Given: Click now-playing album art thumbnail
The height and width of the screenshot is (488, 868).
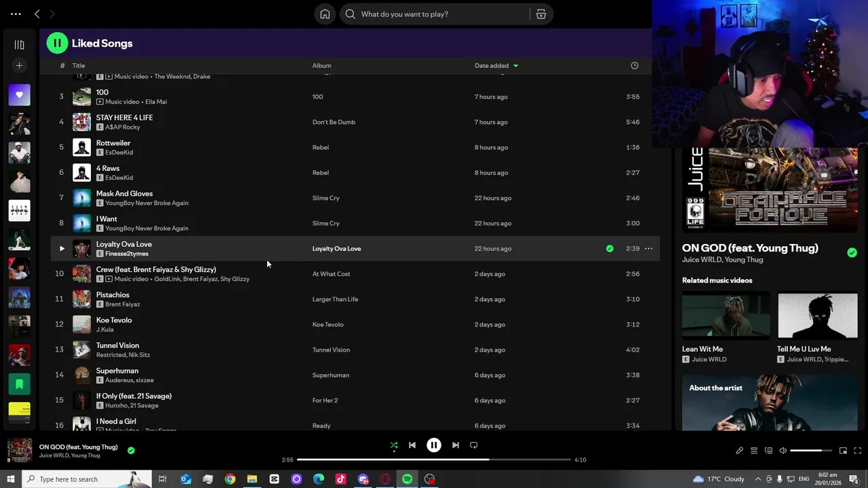Looking at the screenshot, I should tap(20, 451).
